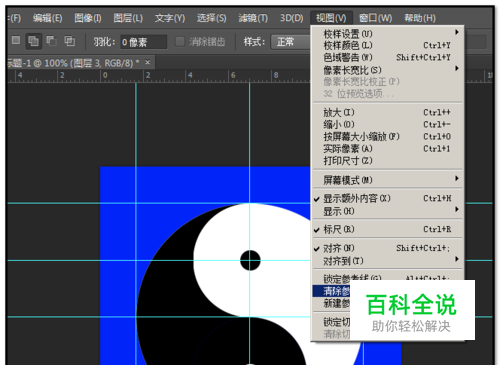Choose 校样颜色 (L) from the menu
This screenshot has width=500, height=365.
(x=387, y=45)
